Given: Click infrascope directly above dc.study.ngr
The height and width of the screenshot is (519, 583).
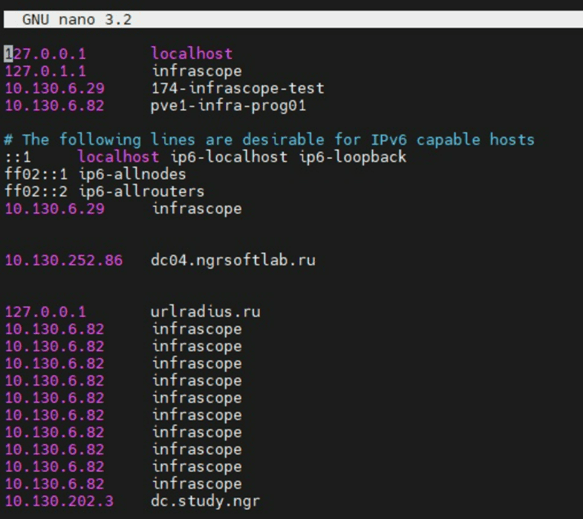Looking at the screenshot, I should pyautogui.click(x=197, y=484).
